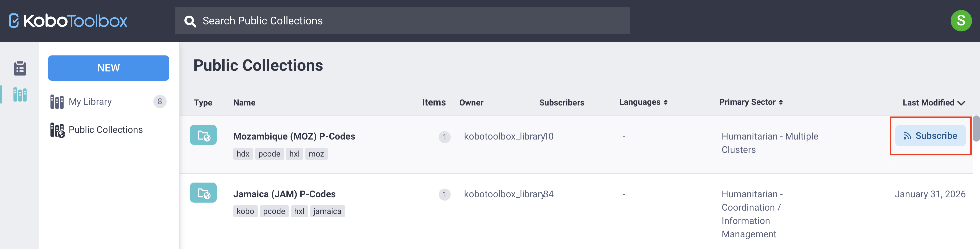
Task: Click the vertical scrollbar thumb
Action: (976, 129)
